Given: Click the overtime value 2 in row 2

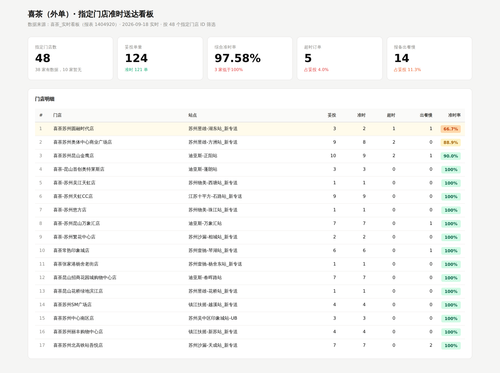Looking at the screenshot, I should (x=394, y=142).
